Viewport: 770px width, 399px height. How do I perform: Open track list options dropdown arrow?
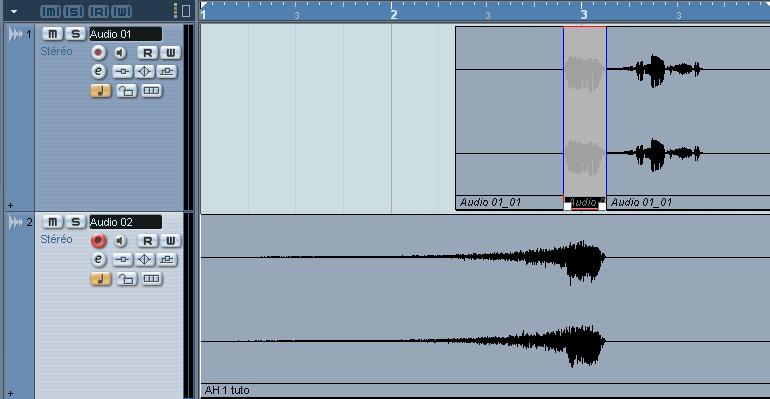(x=14, y=11)
